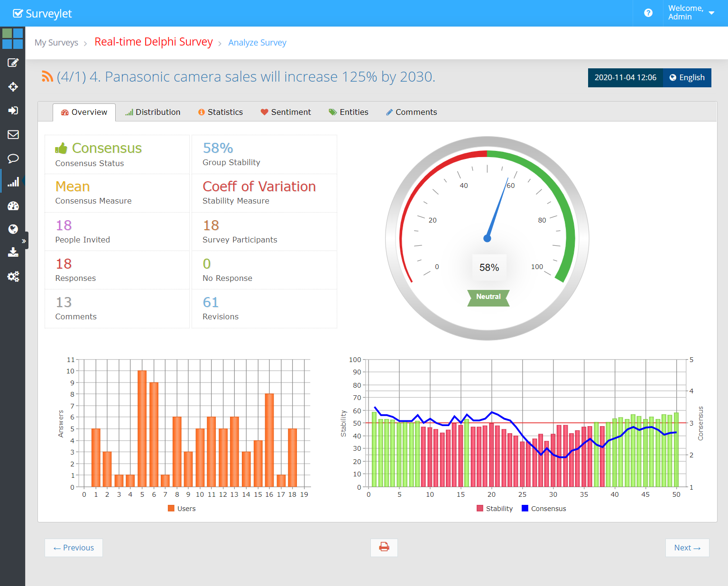Switch to the Statistics tab
The image size is (728, 586).
(221, 112)
